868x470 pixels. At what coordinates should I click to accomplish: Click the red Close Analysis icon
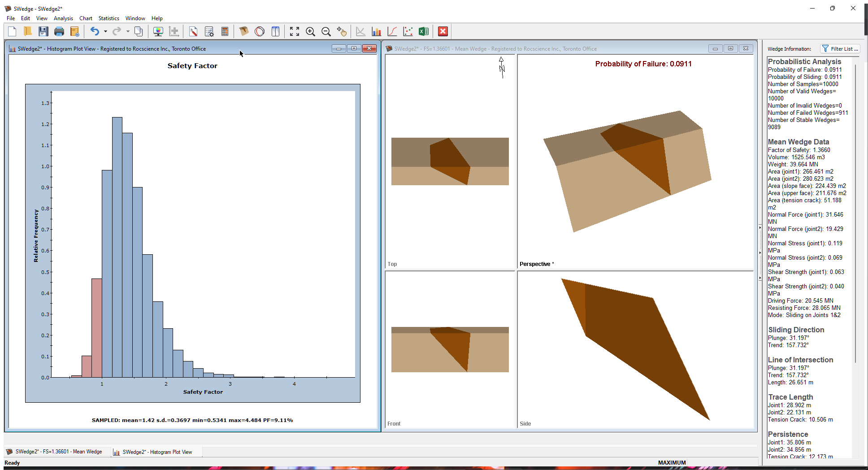pyautogui.click(x=443, y=31)
